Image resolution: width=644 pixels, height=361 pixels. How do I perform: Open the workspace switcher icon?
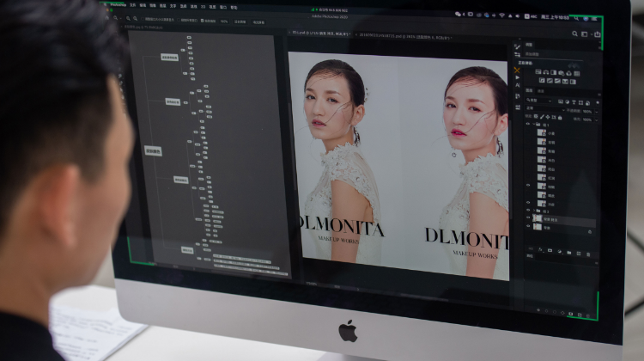click(x=585, y=34)
